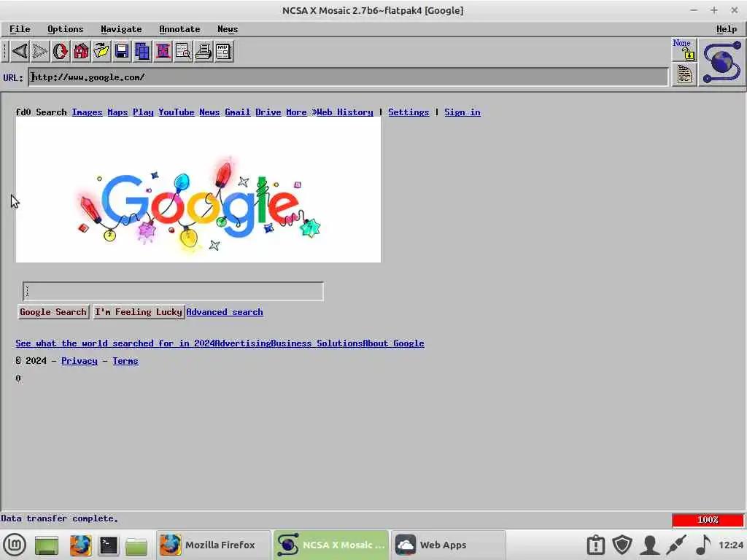Open 'See what the world searched for in 2024'

coord(115,343)
